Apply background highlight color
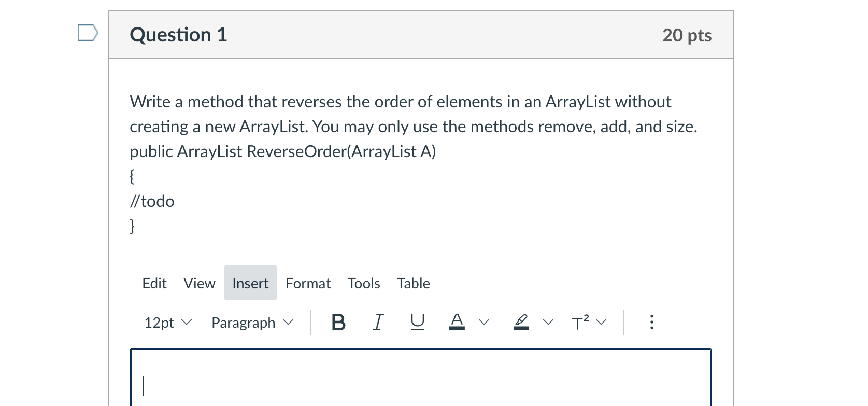 521,323
